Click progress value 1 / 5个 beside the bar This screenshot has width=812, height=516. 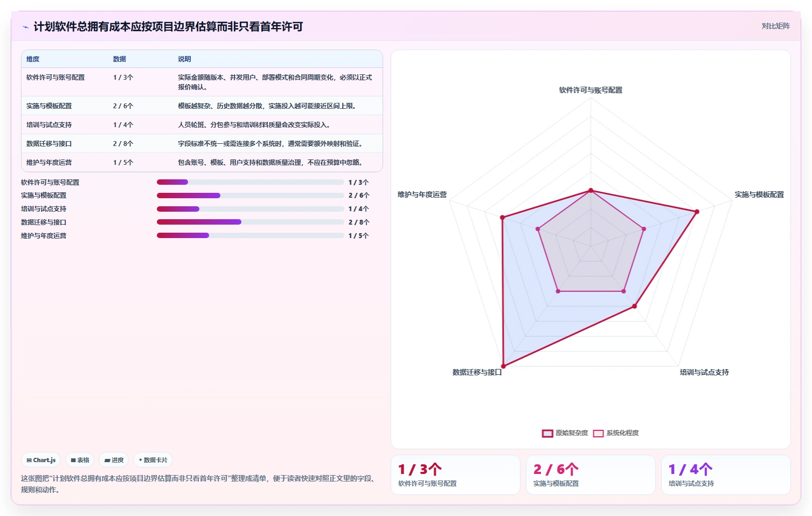359,236
